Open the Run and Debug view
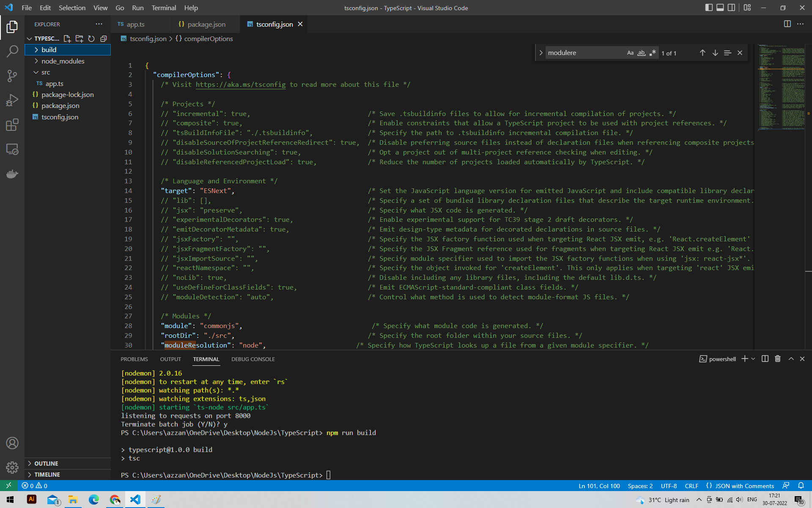Image resolution: width=812 pixels, height=508 pixels. 12,100
